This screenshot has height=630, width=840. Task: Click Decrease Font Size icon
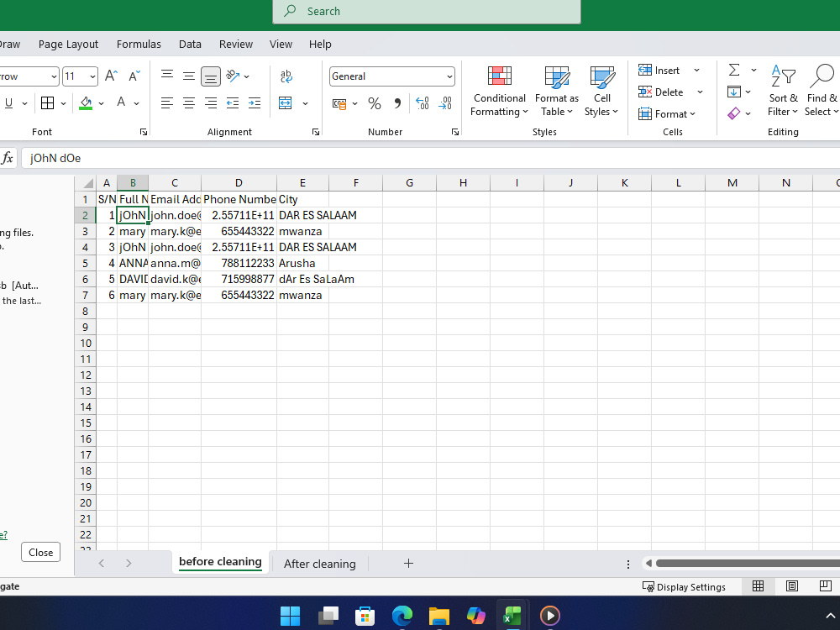134,76
